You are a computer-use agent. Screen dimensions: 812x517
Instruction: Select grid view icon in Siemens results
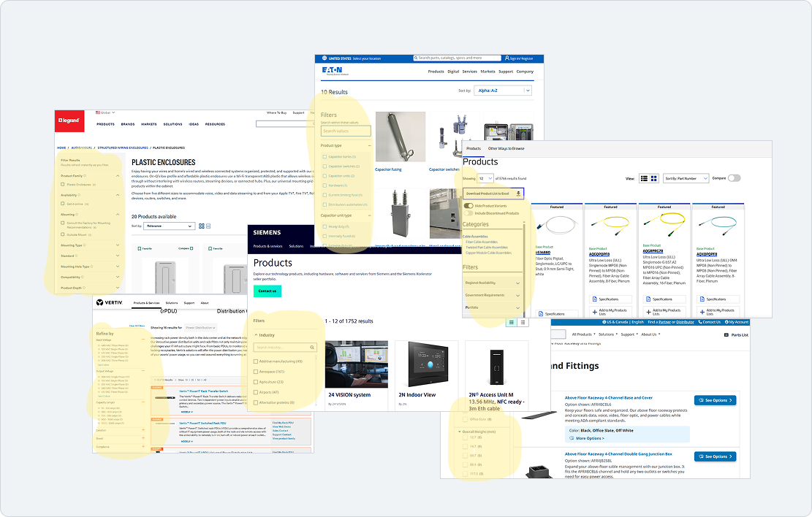click(x=512, y=322)
